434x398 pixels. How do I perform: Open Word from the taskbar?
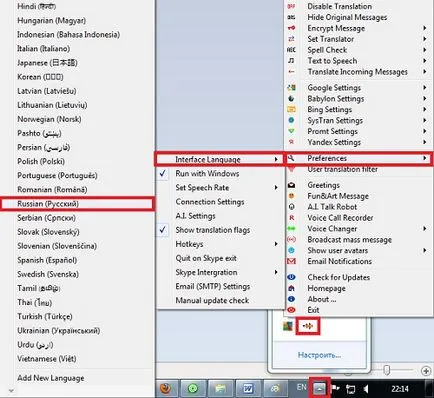248,388
